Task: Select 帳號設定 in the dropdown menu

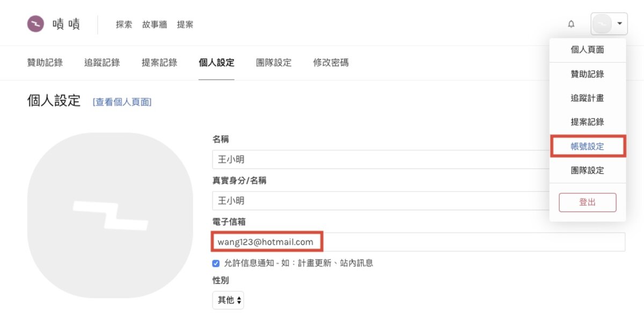Action: tap(588, 146)
